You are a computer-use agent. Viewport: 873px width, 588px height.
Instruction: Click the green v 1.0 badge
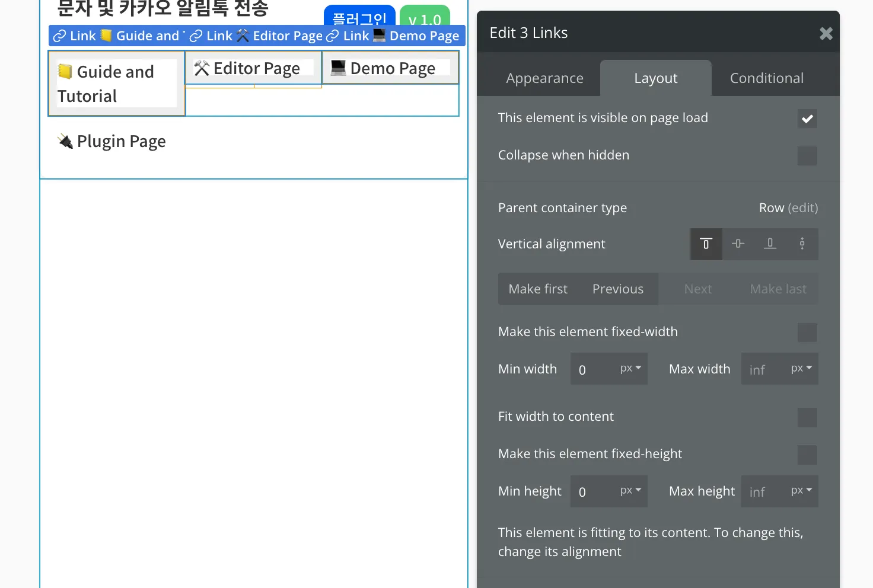coord(425,18)
